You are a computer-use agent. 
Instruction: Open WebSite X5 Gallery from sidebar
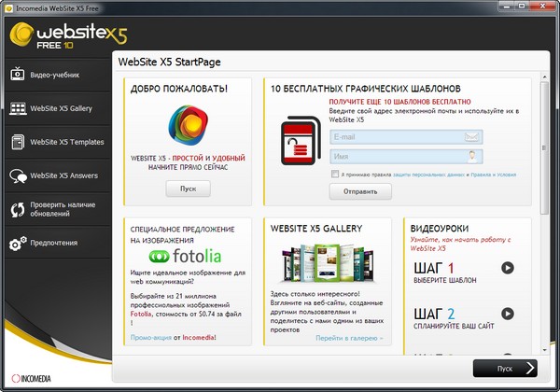[17, 108]
